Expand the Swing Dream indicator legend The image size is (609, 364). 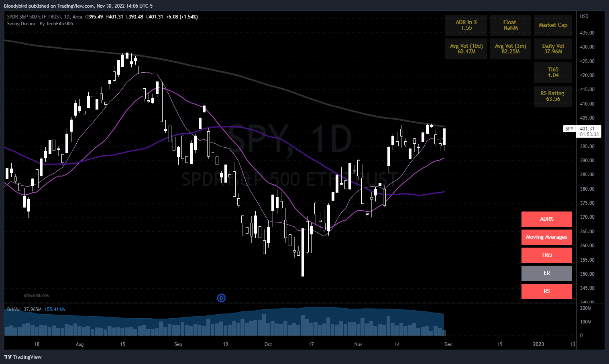click(x=40, y=24)
